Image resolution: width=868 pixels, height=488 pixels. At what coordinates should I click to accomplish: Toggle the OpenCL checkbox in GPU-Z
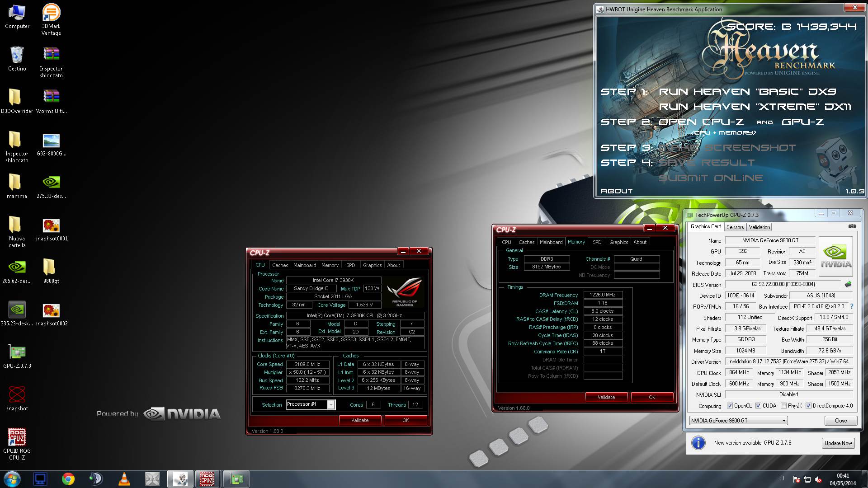(x=730, y=406)
